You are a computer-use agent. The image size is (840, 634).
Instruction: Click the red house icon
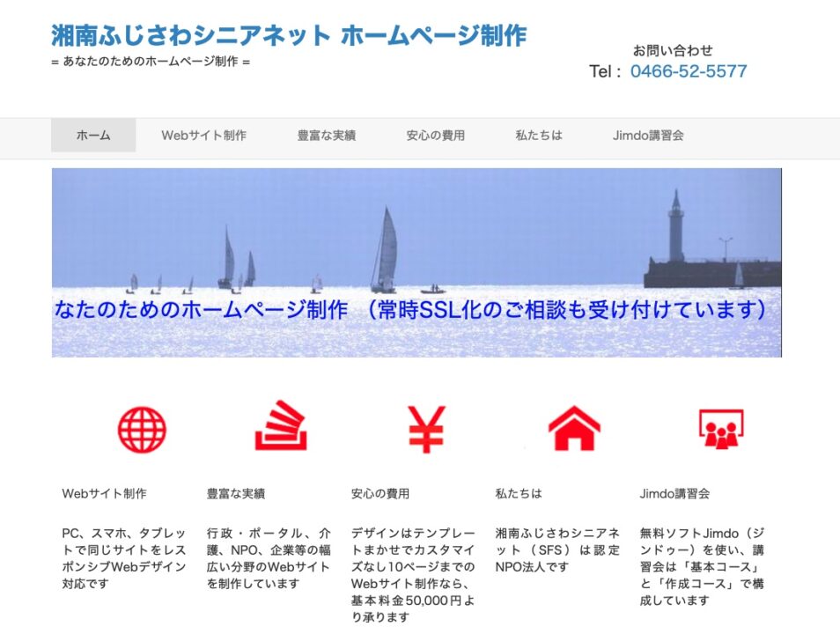click(574, 428)
